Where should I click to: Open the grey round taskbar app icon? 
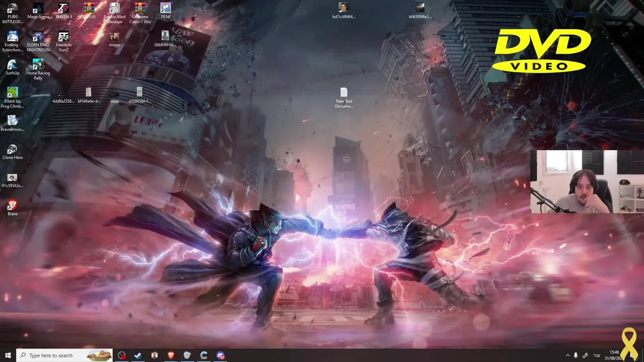click(x=187, y=355)
